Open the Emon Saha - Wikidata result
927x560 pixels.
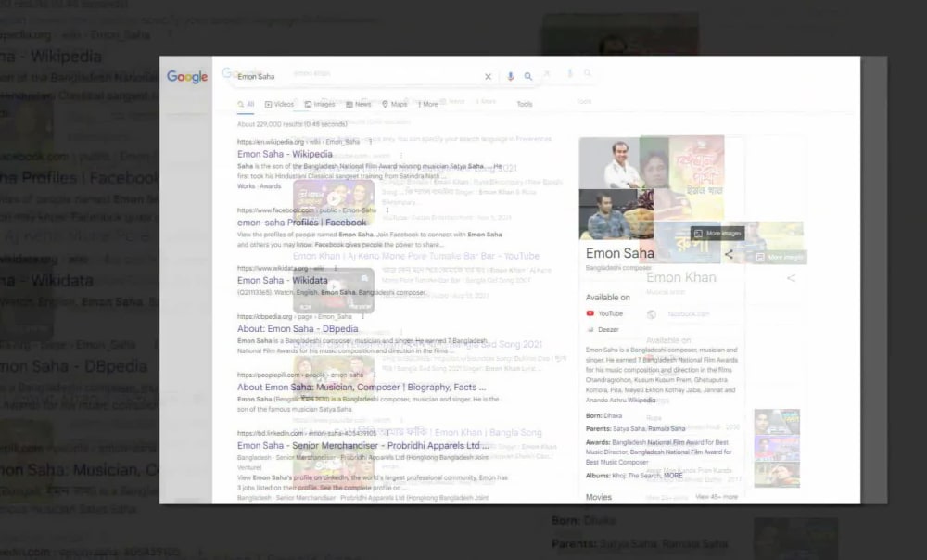click(283, 280)
